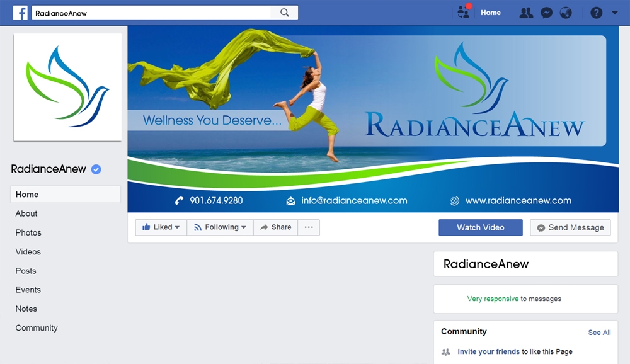Open the friend requests icon with red badge
Viewport: 630px width, 364px height.
pos(464,12)
